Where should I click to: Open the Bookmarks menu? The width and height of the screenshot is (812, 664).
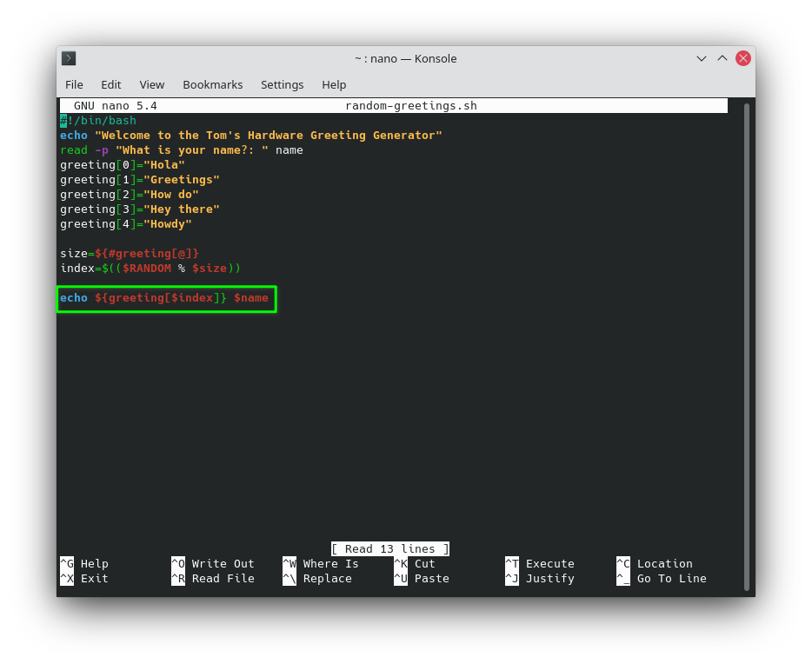[x=212, y=84]
